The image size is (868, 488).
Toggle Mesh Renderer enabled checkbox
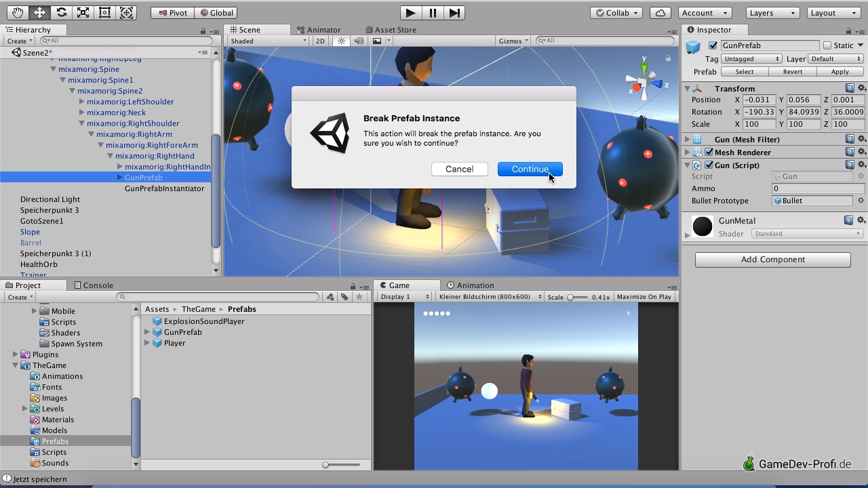[x=709, y=152]
